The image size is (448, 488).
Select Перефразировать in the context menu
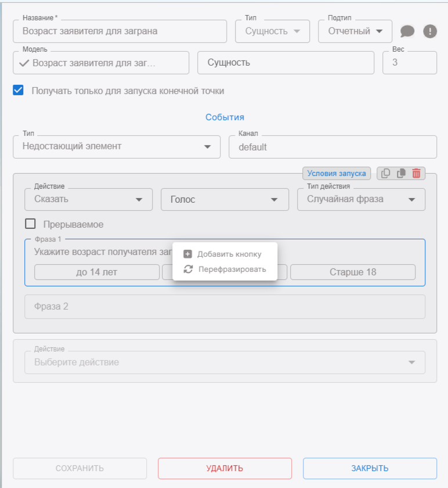(232, 269)
